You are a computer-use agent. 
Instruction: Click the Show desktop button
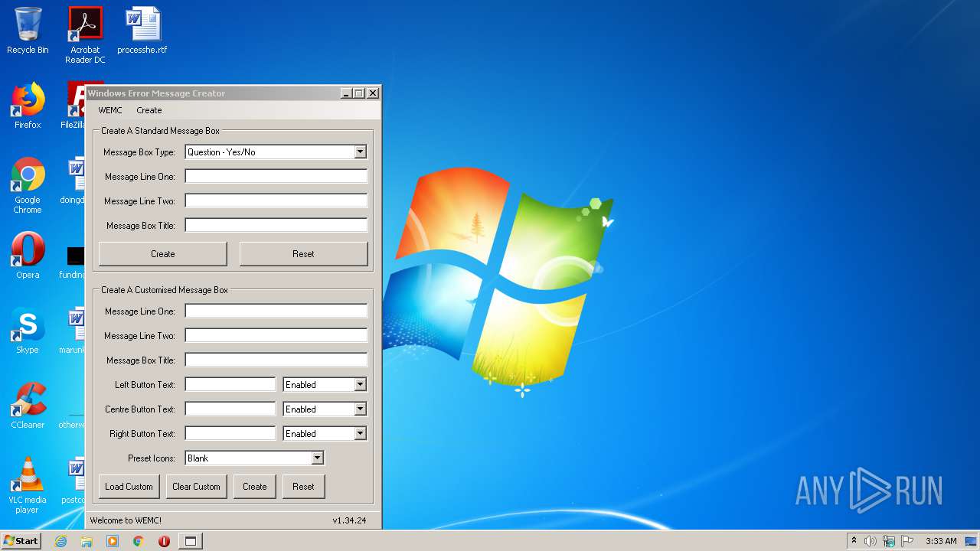point(971,541)
